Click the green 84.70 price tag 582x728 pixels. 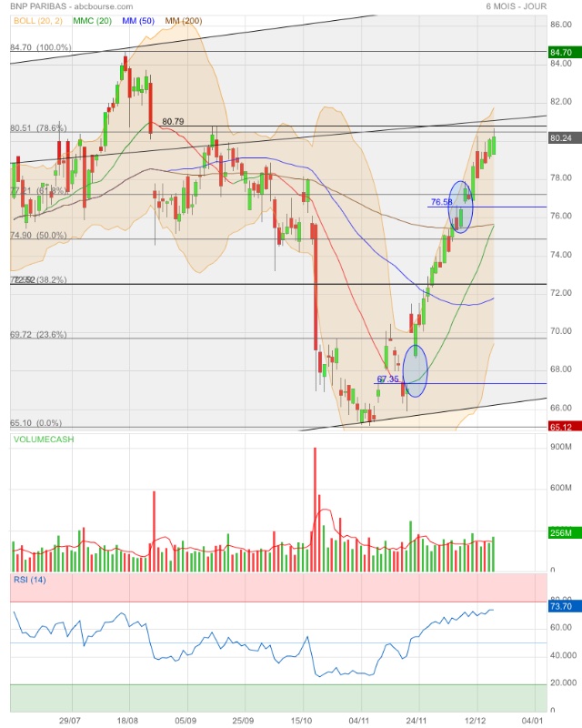pyautogui.click(x=565, y=53)
